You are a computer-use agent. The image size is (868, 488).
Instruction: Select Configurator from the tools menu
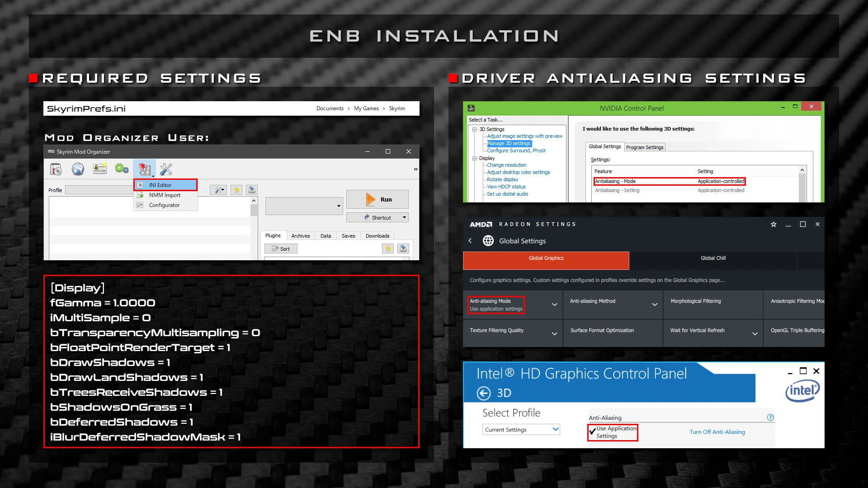pos(166,205)
